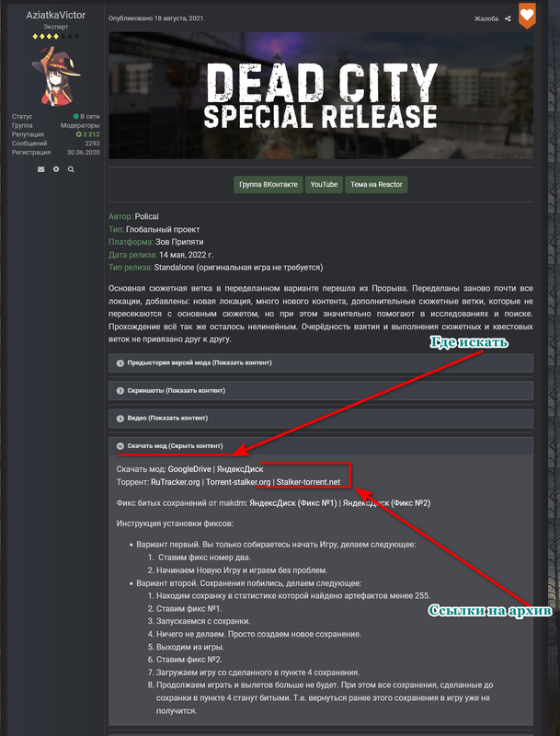Click the platform text Зов Припяти
Image resolution: width=560 pixels, height=736 pixels.
pyautogui.click(x=179, y=242)
